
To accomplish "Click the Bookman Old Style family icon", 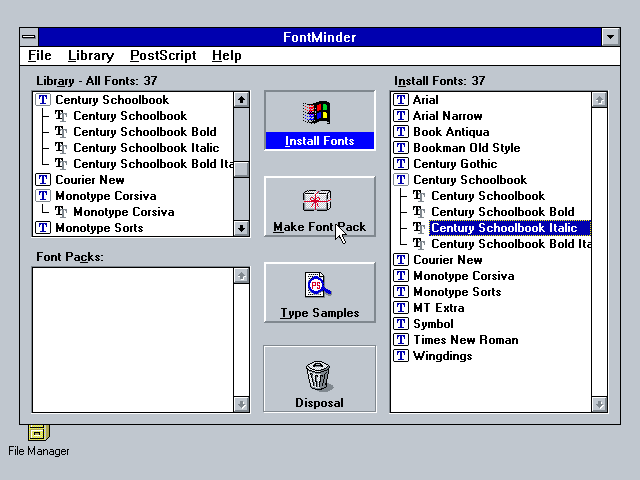I will coord(401,148).
